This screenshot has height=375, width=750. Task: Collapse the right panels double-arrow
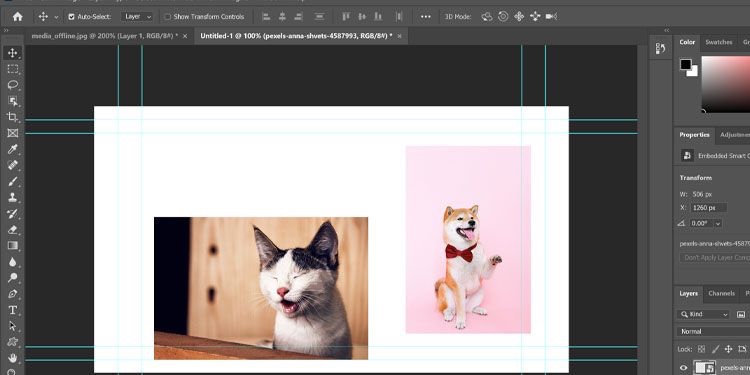click(x=667, y=30)
